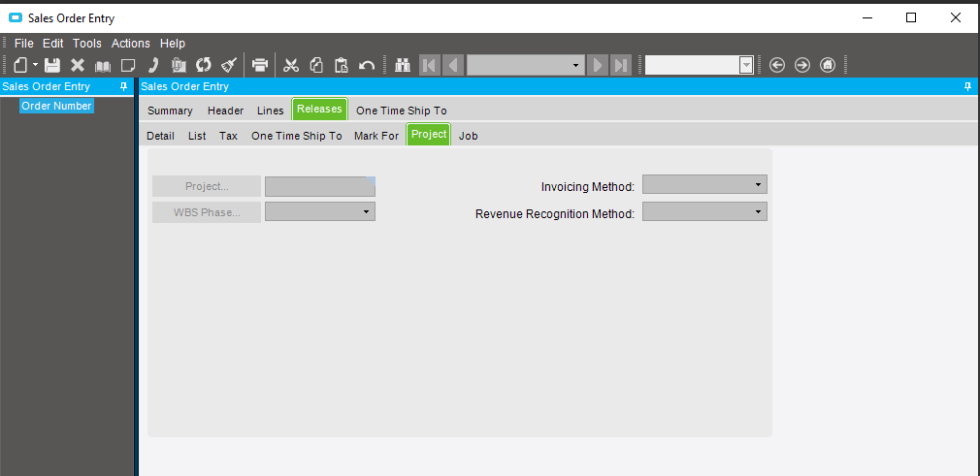The image size is (980, 476).
Task: Switch to the Mark For sub-tab
Action: [376, 136]
